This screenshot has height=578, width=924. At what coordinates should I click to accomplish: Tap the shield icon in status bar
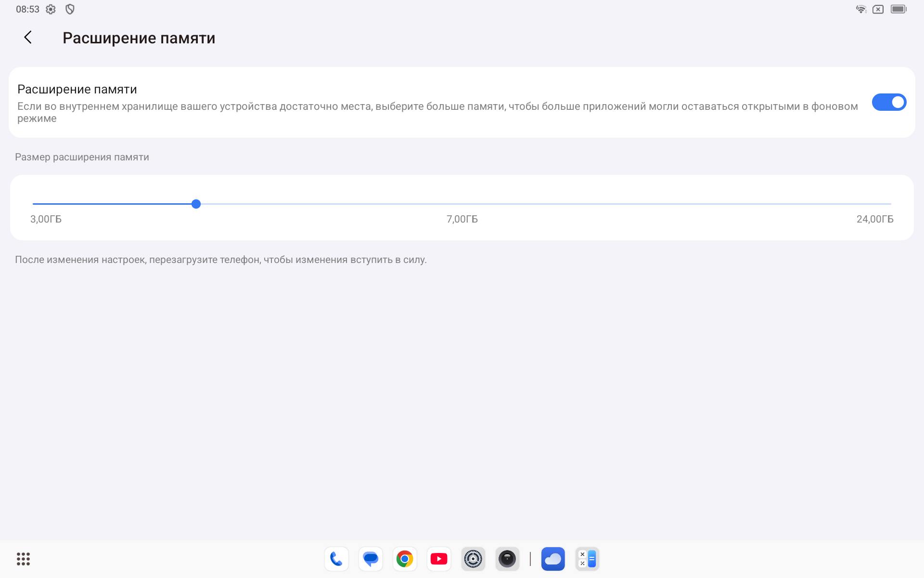pos(70,9)
